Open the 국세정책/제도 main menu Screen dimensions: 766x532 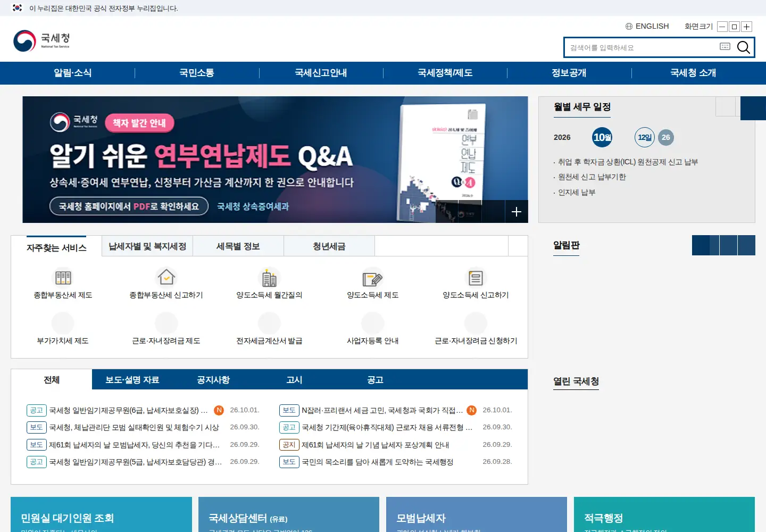(445, 73)
